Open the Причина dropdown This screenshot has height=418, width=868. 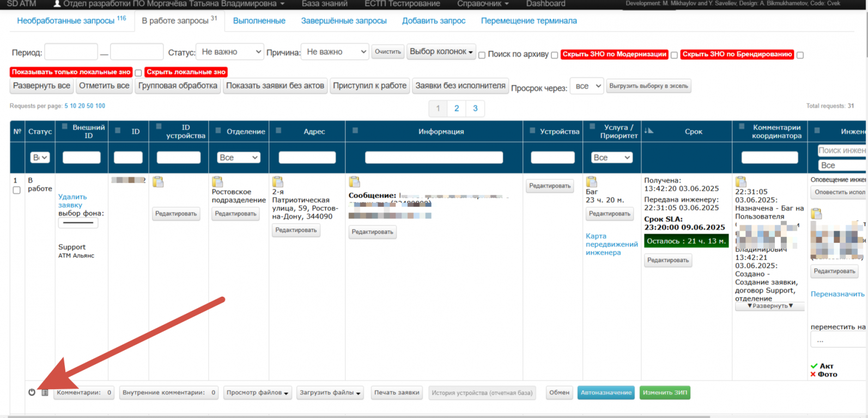335,52
